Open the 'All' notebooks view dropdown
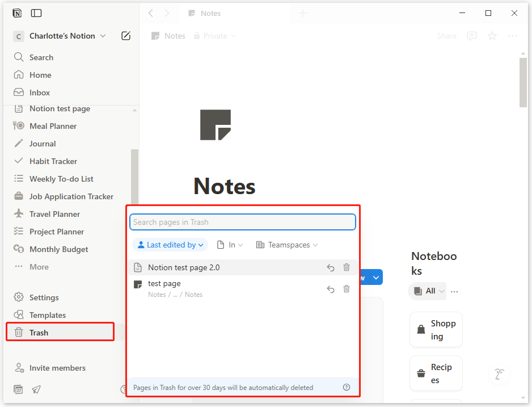The height and width of the screenshot is (407, 532). (x=428, y=291)
